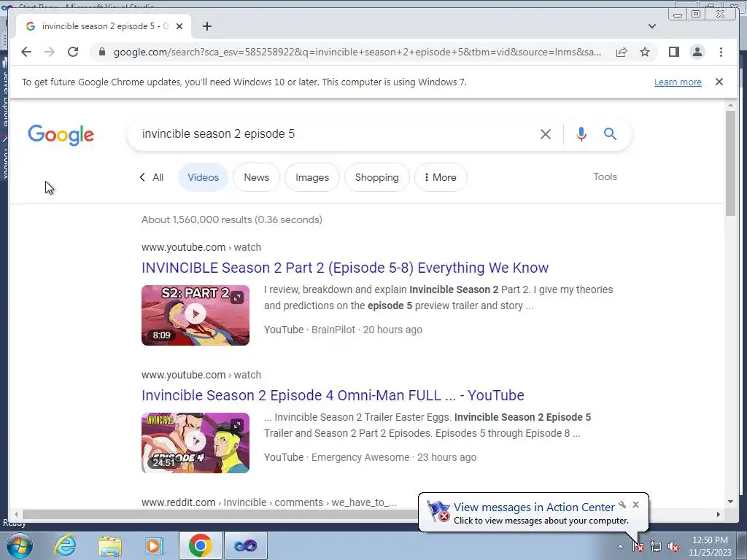Expand preview on S2 PART 2 thumbnail
The height and width of the screenshot is (560, 747).
click(x=237, y=297)
